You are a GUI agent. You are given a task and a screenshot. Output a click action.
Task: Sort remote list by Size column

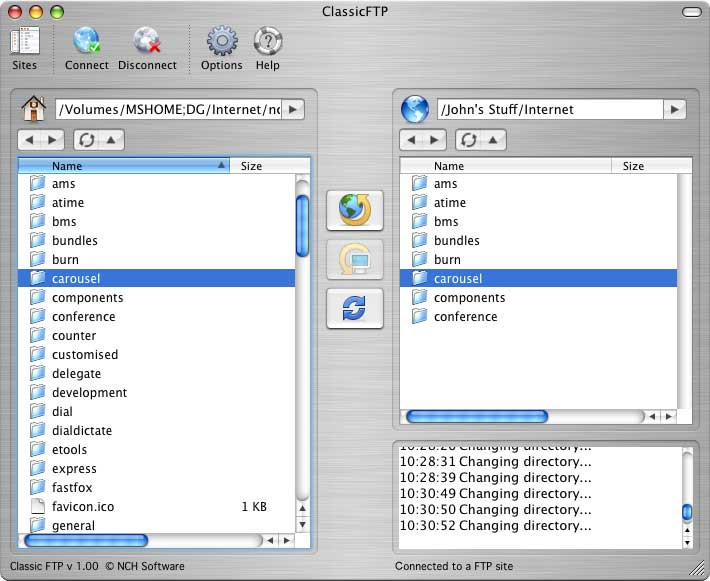click(652, 166)
